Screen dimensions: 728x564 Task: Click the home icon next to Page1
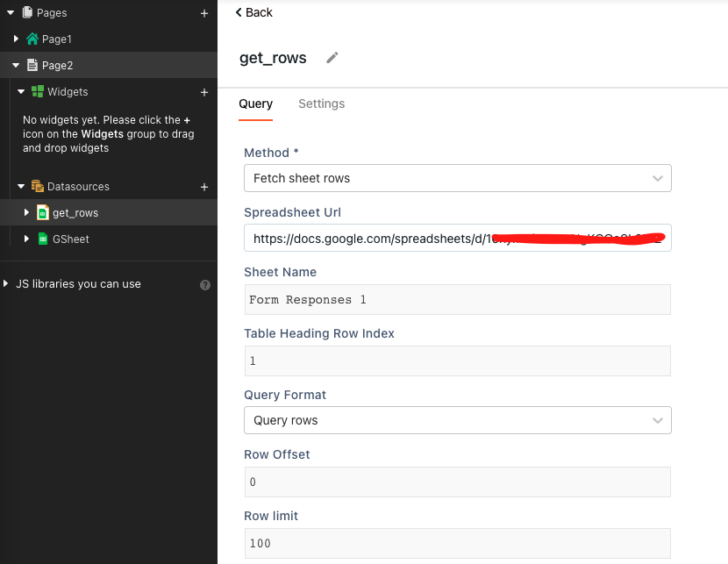coord(32,39)
